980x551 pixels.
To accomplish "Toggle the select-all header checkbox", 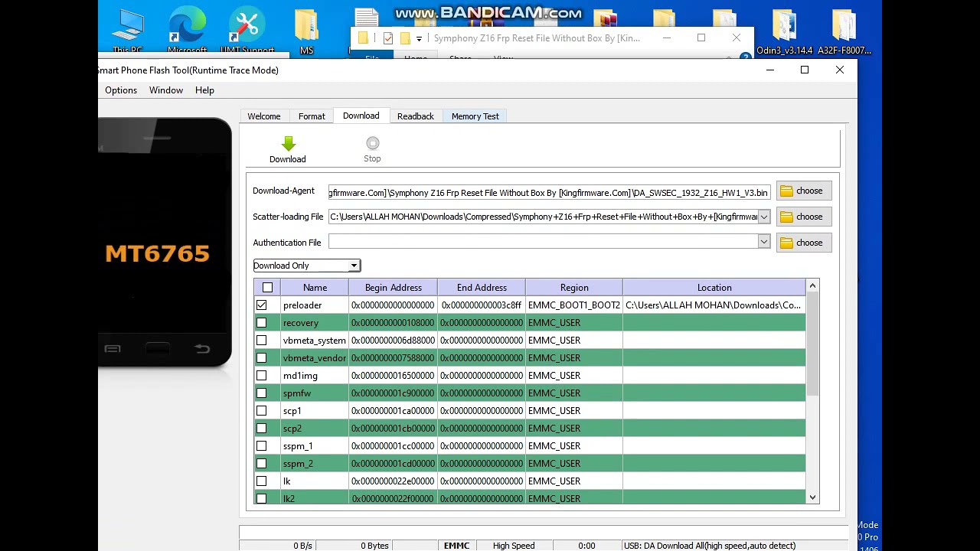I will click(x=267, y=288).
